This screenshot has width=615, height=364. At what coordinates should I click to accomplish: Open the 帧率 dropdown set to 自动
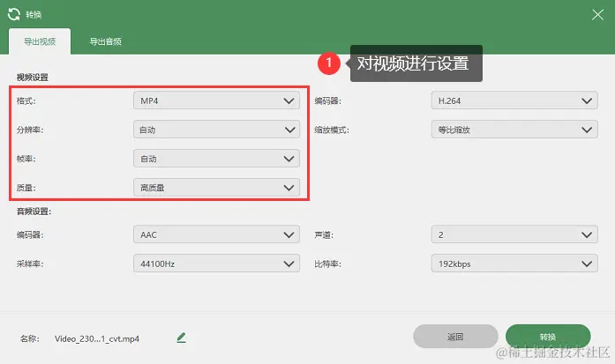pyautogui.click(x=216, y=159)
